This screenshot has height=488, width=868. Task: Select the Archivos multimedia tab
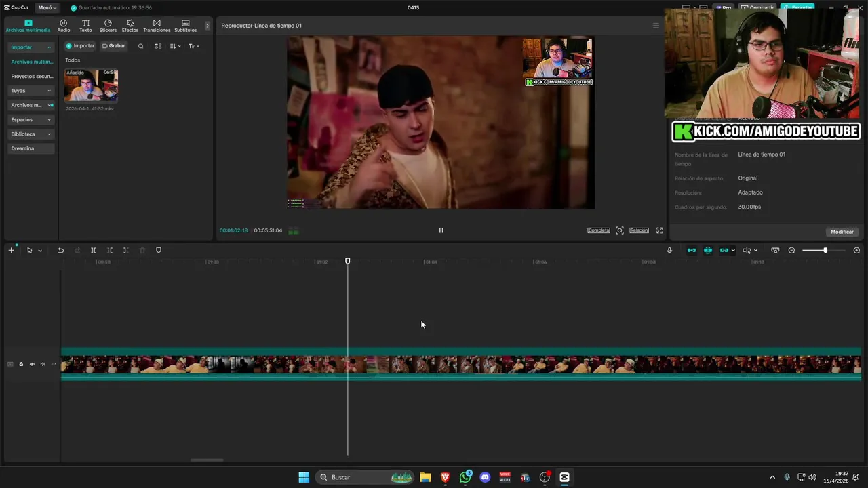pos(28,26)
